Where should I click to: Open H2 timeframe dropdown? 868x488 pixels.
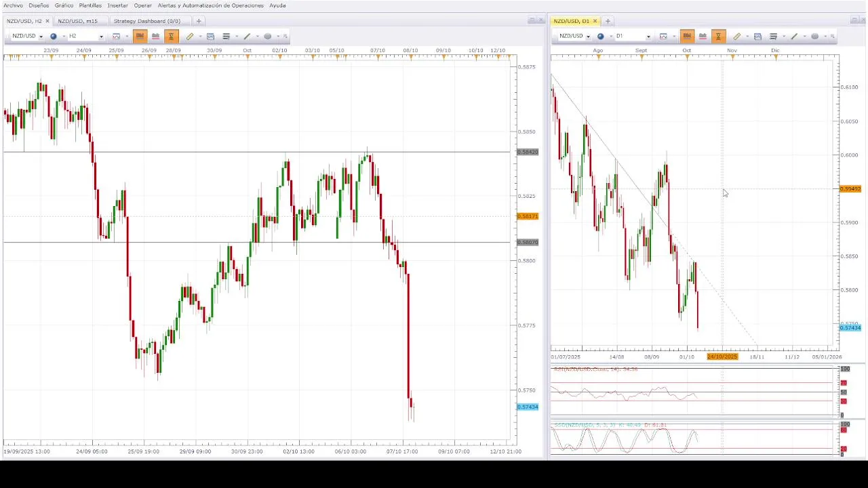tap(101, 37)
